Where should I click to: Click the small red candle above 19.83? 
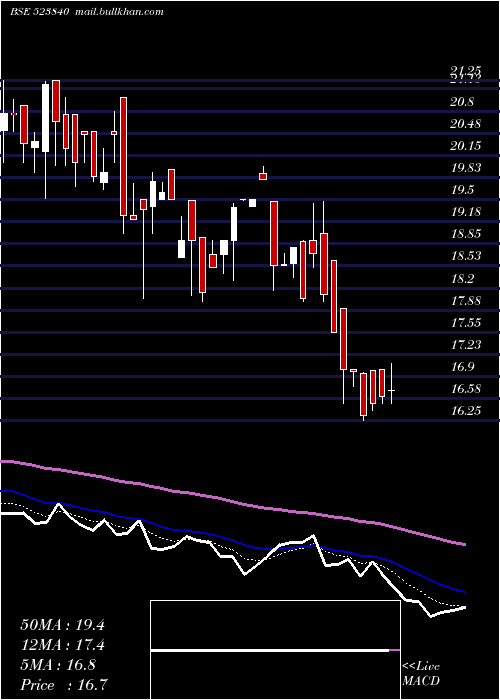263,174
